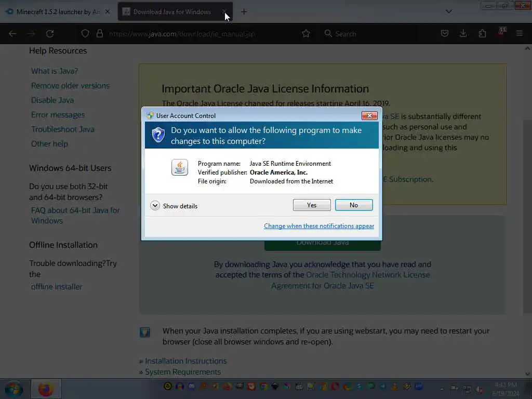532x399 pixels.
Task: Click the Java cup program icon
Action: pos(179,167)
